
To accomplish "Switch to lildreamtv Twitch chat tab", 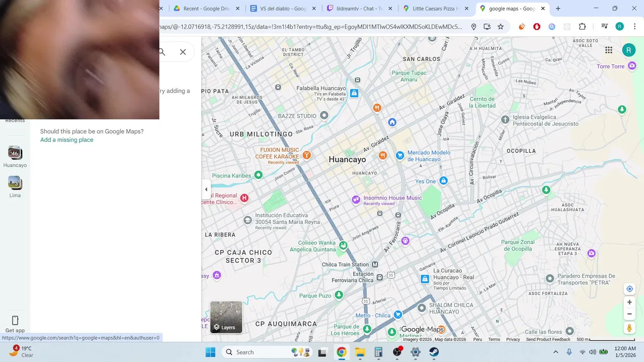I will click(x=359, y=9).
